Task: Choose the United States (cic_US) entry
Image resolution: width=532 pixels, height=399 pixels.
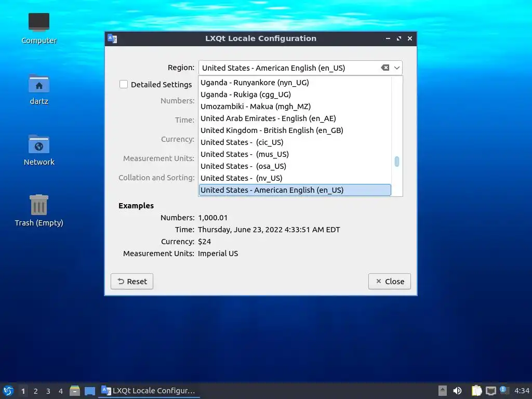Action: pyautogui.click(x=295, y=142)
